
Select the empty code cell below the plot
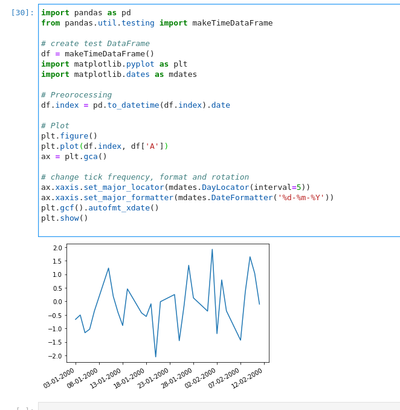click(219, 406)
